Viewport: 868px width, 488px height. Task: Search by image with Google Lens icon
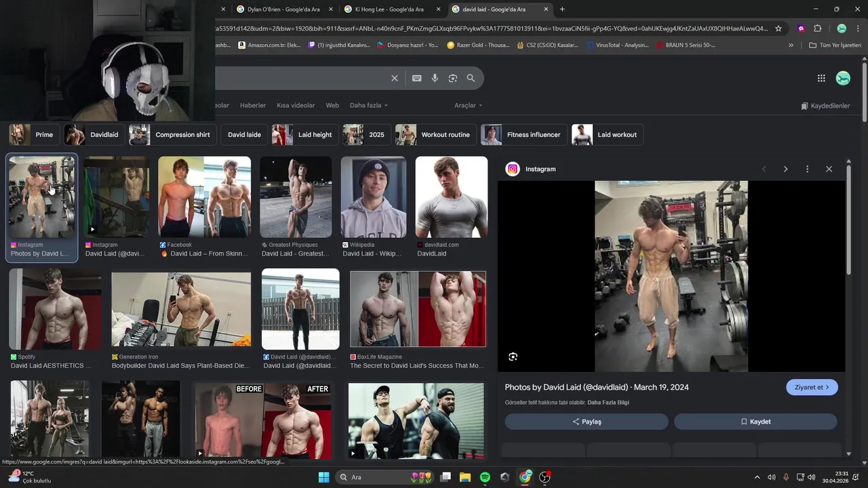[453, 78]
